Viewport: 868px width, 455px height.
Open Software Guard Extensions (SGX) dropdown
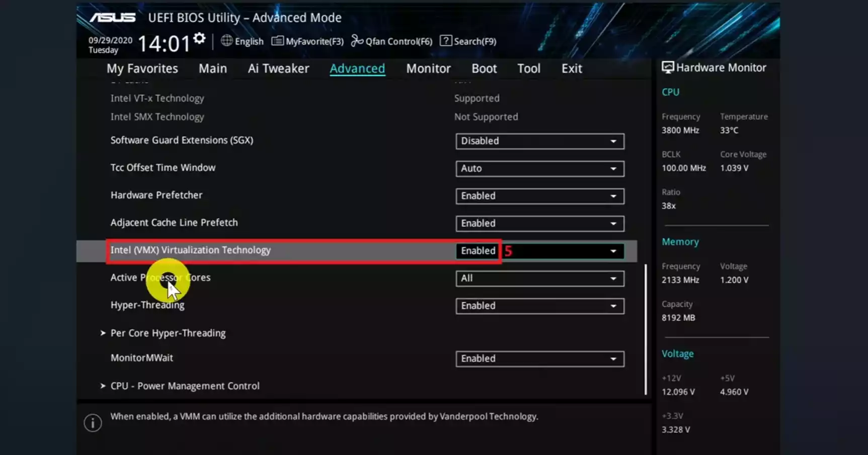(x=539, y=141)
